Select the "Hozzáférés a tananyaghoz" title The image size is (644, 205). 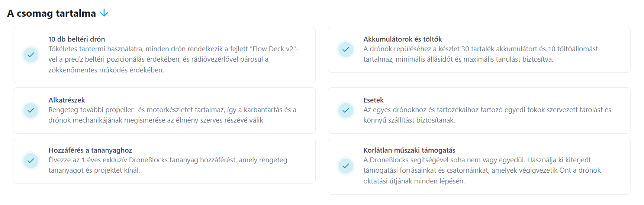[x=90, y=150]
